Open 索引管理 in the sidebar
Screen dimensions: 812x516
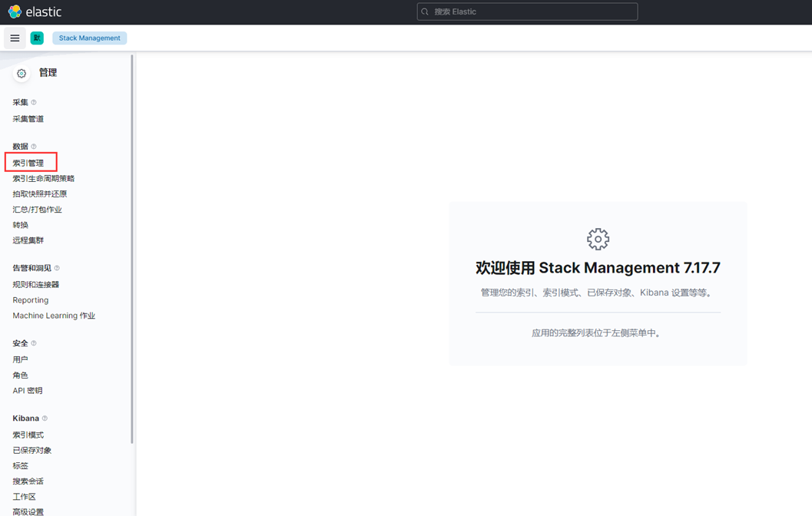pos(28,163)
